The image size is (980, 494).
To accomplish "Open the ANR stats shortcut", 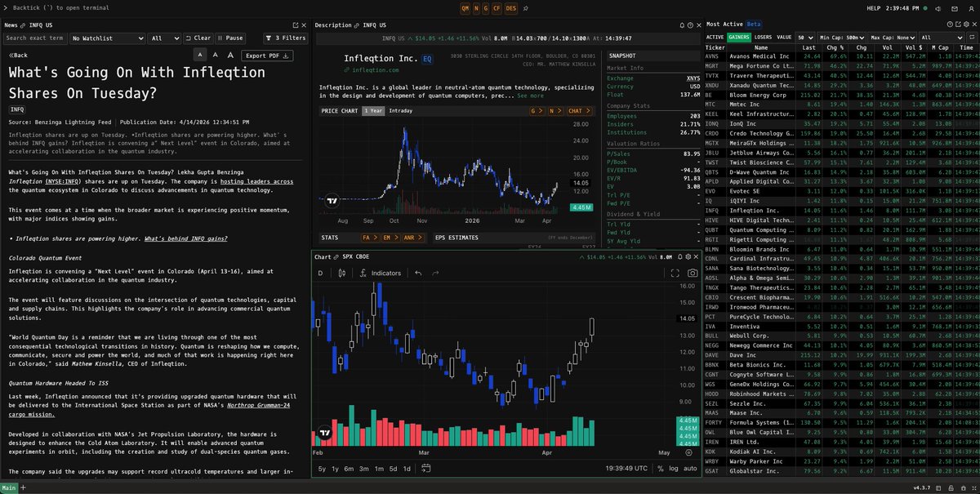I will click(x=413, y=238).
